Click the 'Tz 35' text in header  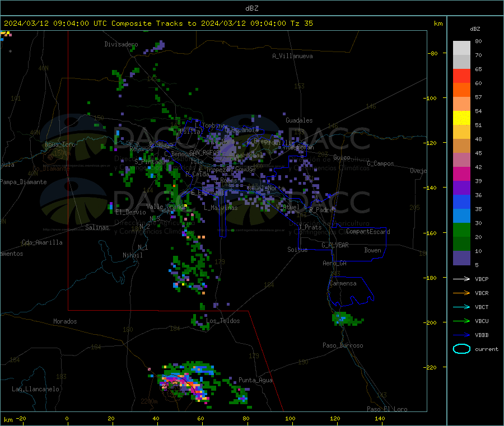click(x=301, y=24)
